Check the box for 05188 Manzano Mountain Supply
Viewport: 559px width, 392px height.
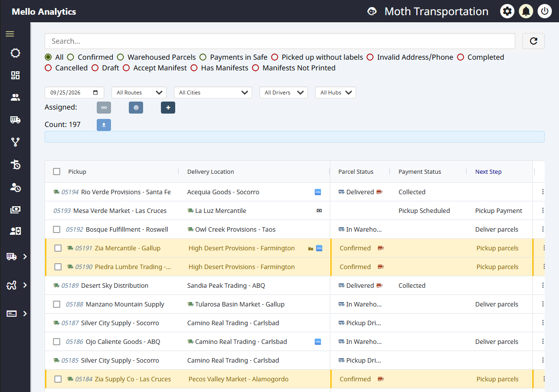[x=57, y=304]
